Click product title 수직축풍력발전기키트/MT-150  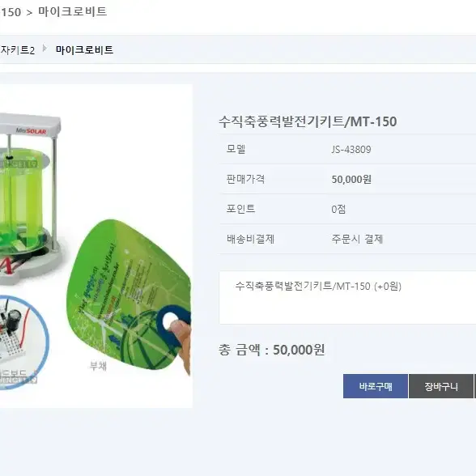click(308, 121)
